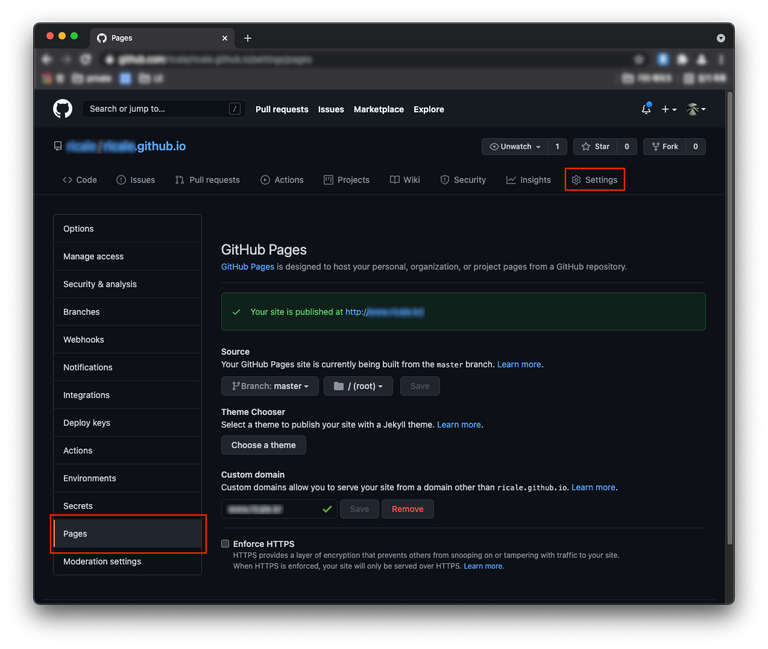Open Learn more link for Custom domain
768x649 pixels.
(x=593, y=487)
